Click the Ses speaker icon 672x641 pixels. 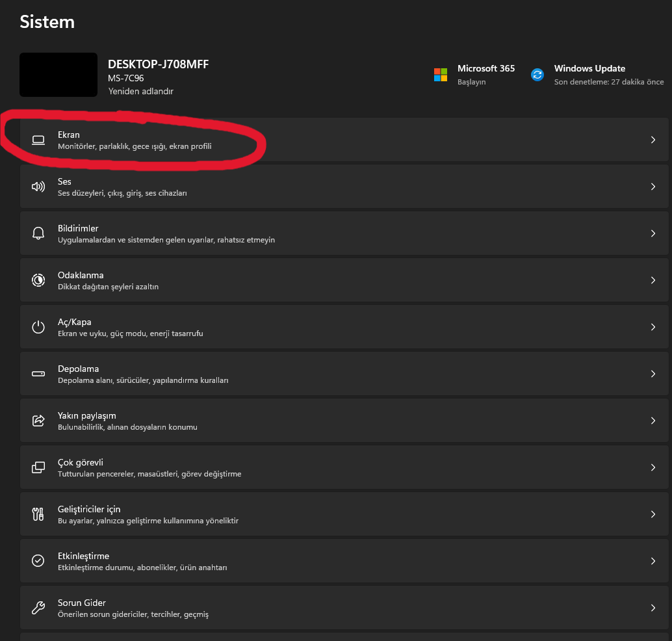(x=38, y=187)
